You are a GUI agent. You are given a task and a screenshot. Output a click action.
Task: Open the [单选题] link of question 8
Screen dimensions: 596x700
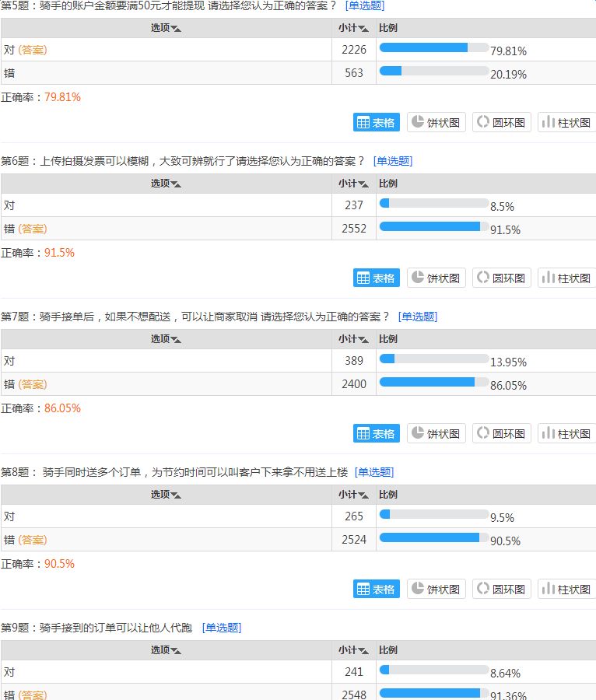[x=373, y=472]
